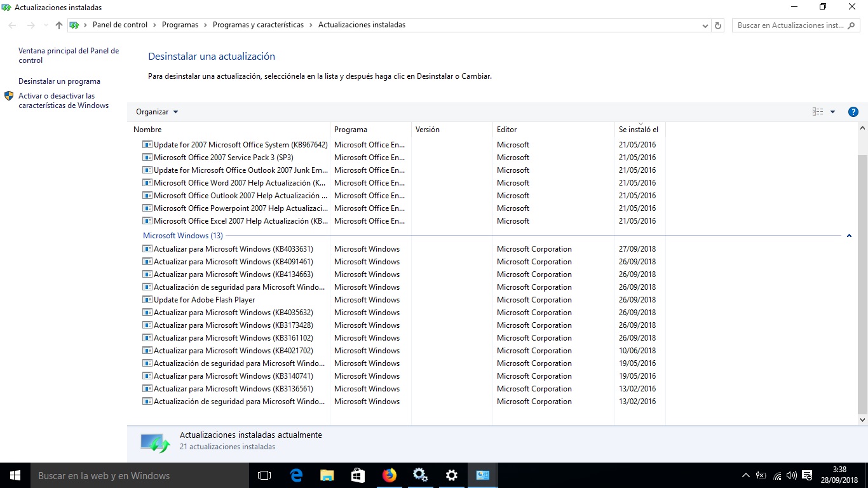The height and width of the screenshot is (488, 868).
Task: Change the view with the list view icon
Action: [x=818, y=112]
